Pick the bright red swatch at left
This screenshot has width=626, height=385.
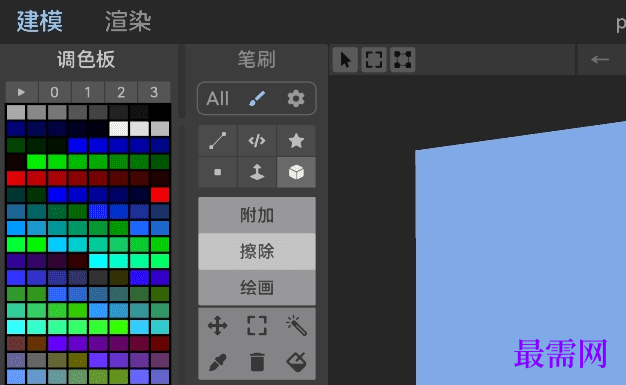coord(16,178)
